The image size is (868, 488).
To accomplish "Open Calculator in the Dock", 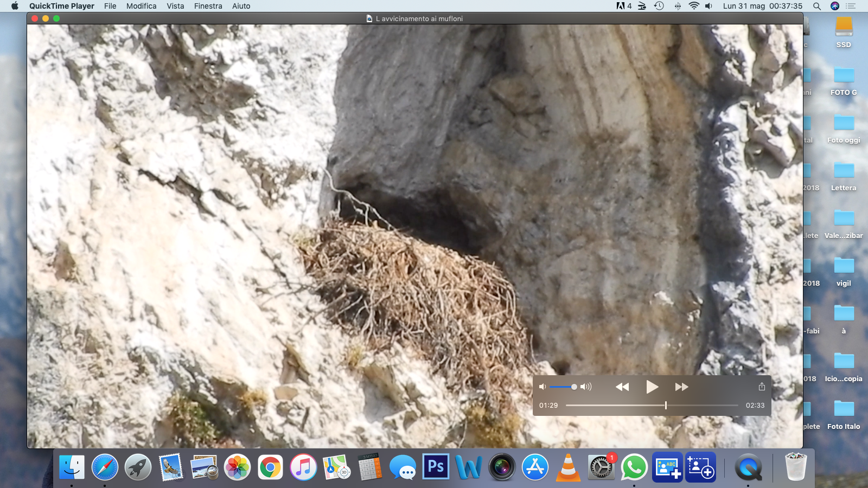I will (369, 467).
